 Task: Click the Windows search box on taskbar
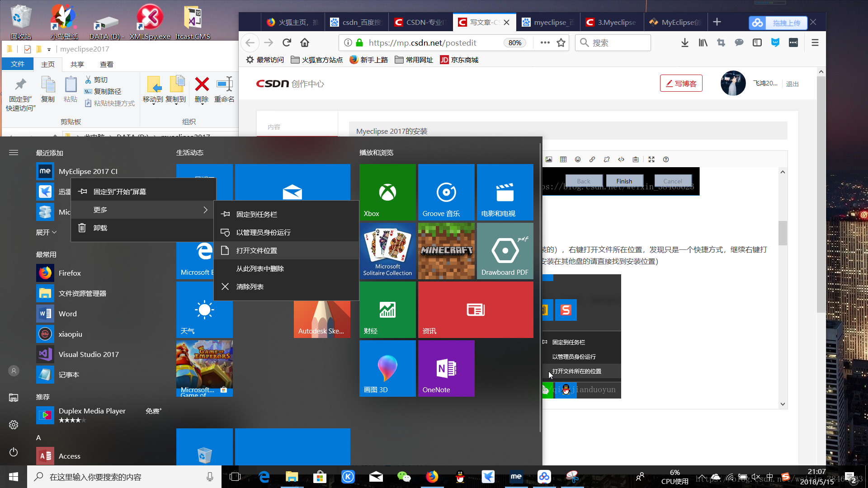[124, 477]
